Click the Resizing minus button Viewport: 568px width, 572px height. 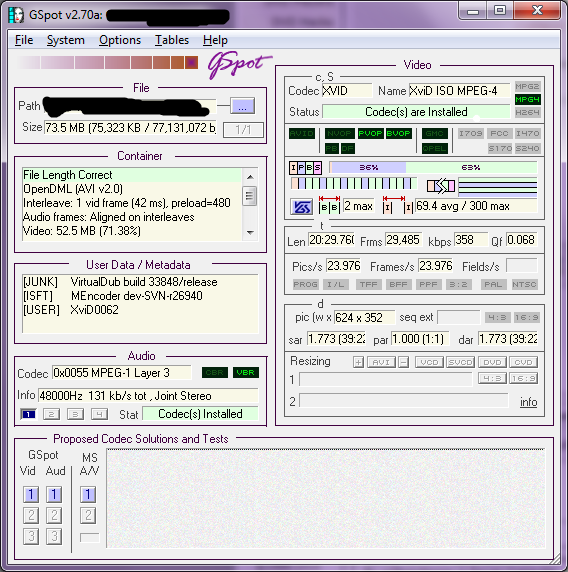[x=403, y=362]
